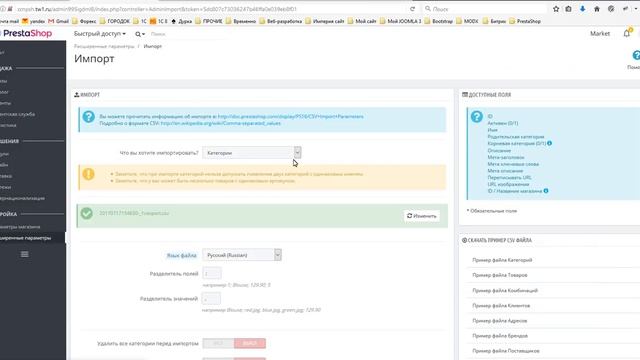
Task: Download Пример файла Адресов
Action: click(x=500, y=320)
